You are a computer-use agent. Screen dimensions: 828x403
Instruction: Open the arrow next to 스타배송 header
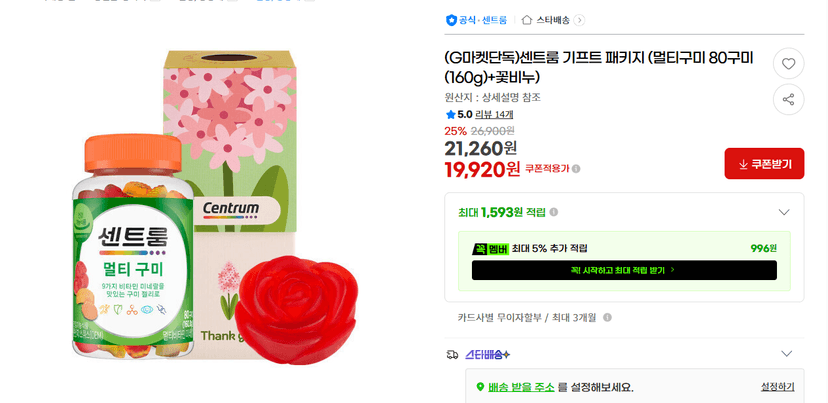(579, 21)
